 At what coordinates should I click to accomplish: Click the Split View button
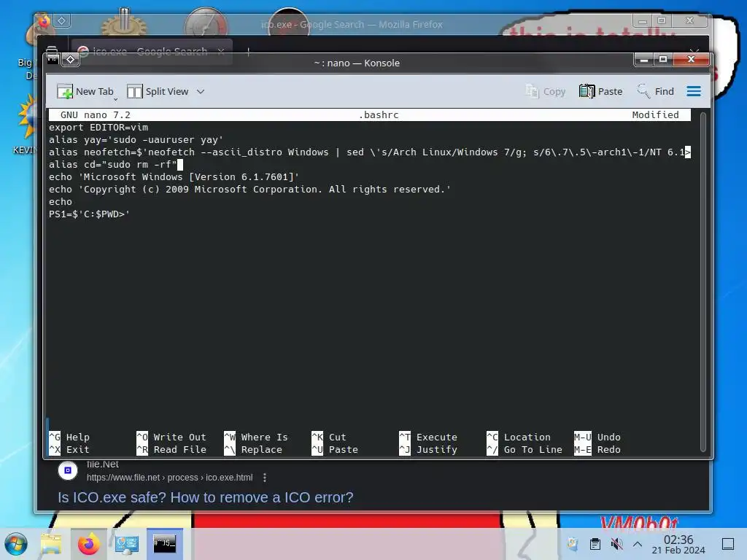coord(158,91)
